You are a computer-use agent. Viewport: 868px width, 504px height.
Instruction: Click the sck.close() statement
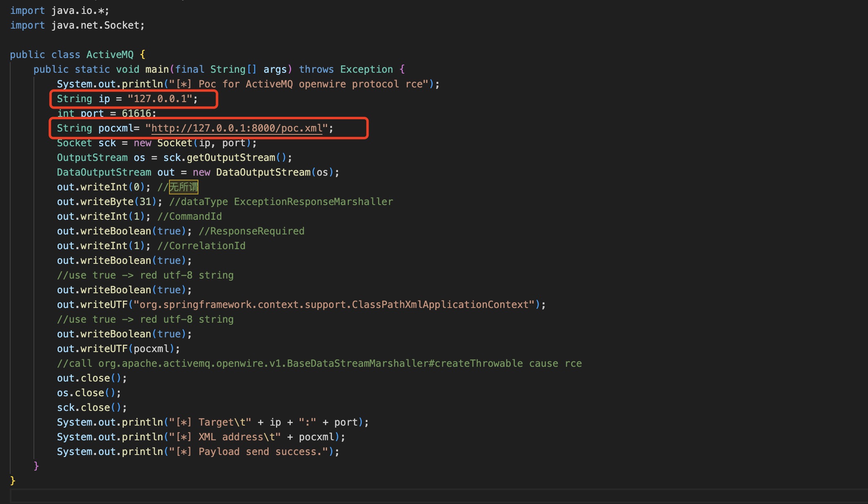click(92, 408)
